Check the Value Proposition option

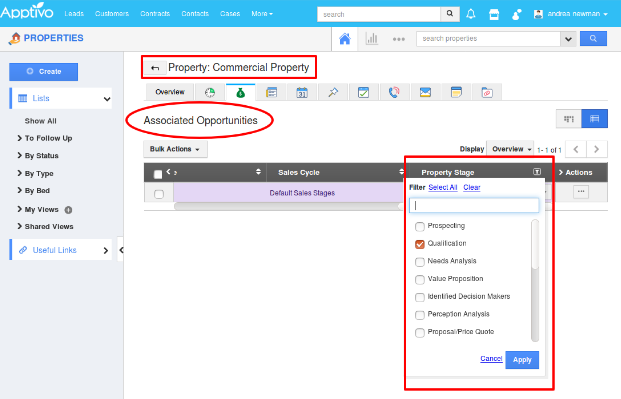[419, 279]
